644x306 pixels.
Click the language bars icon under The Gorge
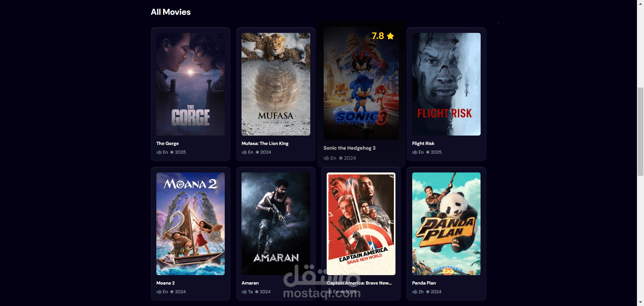click(159, 152)
